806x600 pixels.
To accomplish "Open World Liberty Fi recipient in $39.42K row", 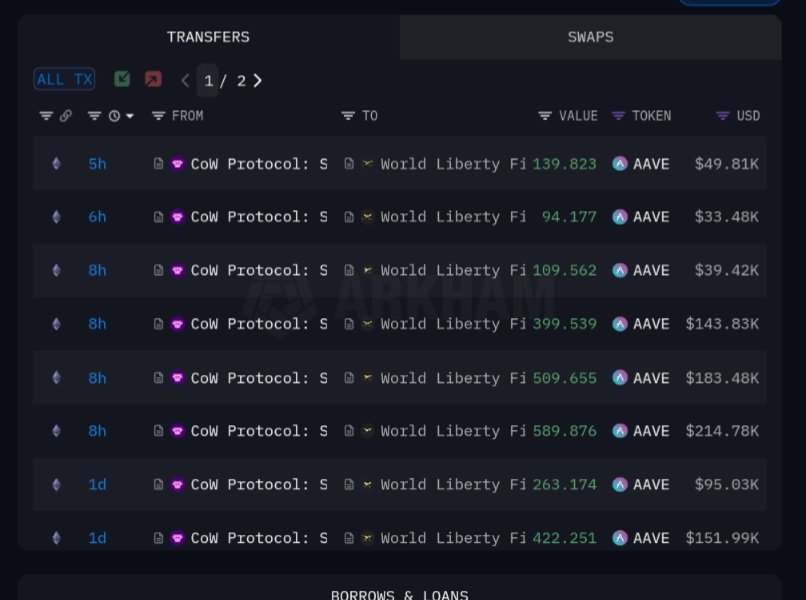I will (453, 270).
